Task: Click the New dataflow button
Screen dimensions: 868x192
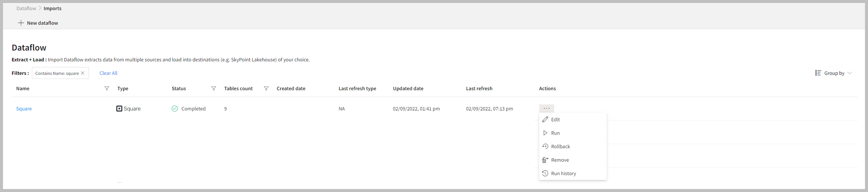Action: tap(42, 23)
